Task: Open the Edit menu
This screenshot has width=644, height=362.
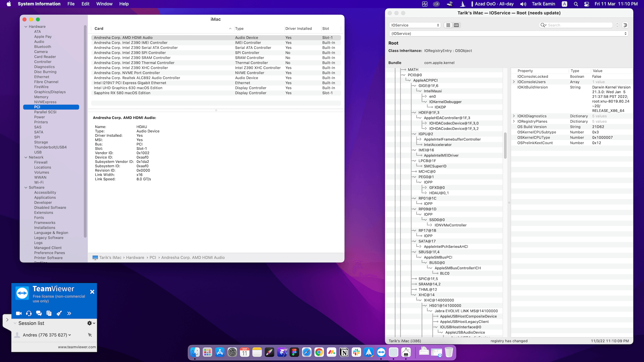Action: pyautogui.click(x=86, y=4)
